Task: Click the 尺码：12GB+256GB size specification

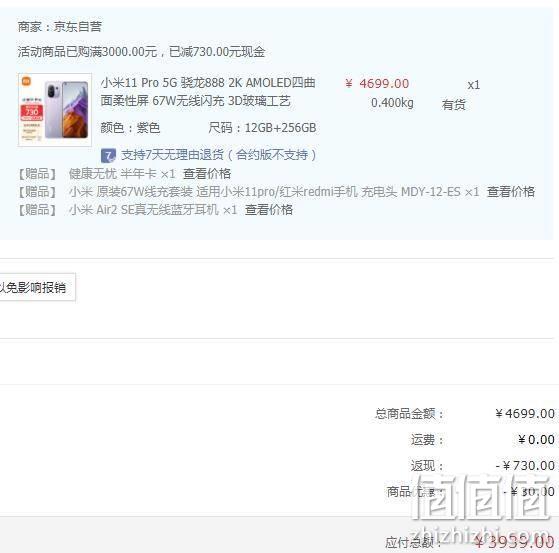Action: [x=262, y=128]
